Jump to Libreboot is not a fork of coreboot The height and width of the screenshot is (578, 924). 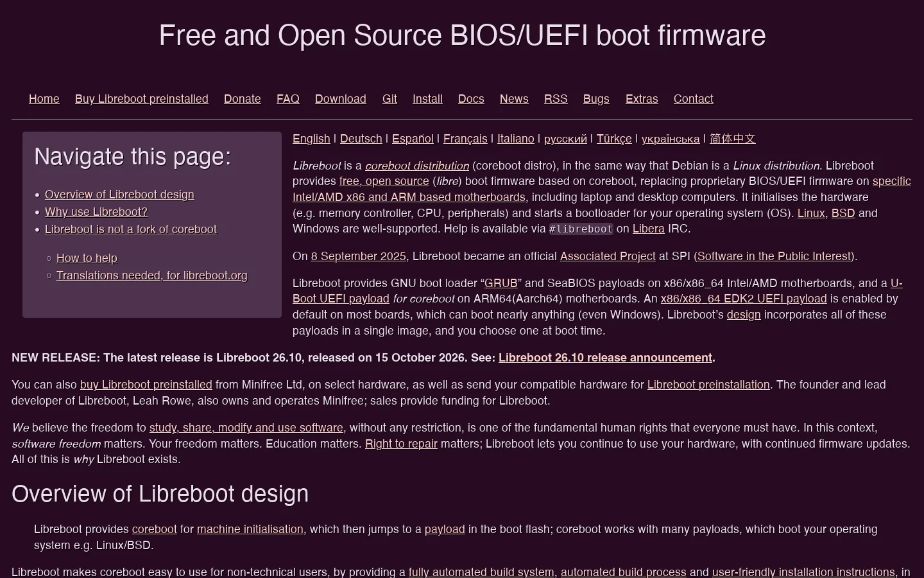pos(131,229)
